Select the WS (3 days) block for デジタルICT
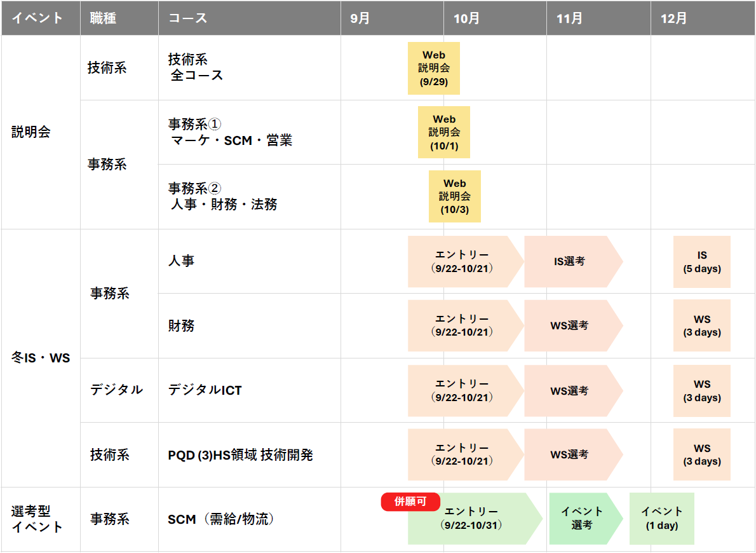 coord(701,391)
